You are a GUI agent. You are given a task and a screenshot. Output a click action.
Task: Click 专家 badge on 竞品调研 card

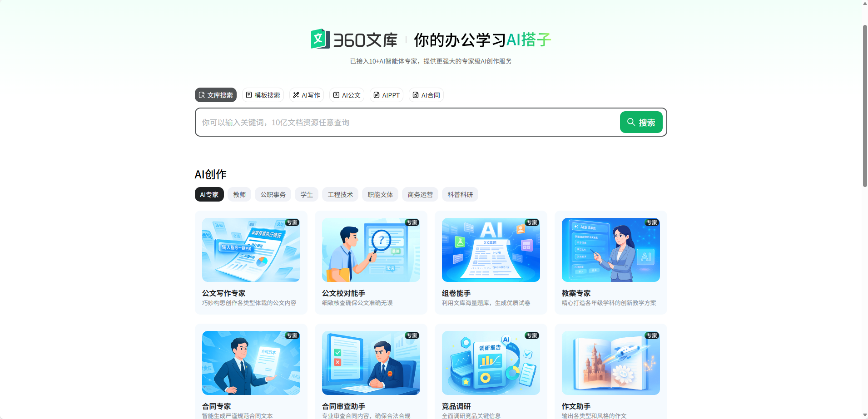point(532,335)
